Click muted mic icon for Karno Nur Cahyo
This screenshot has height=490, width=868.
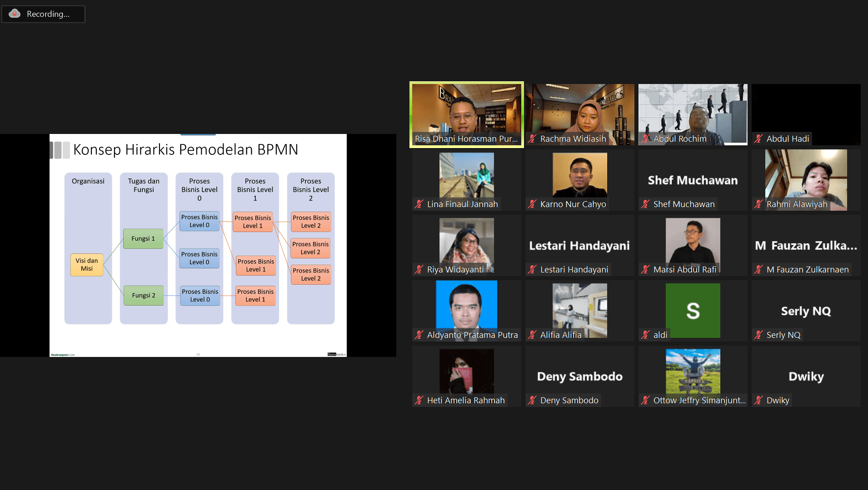532,204
